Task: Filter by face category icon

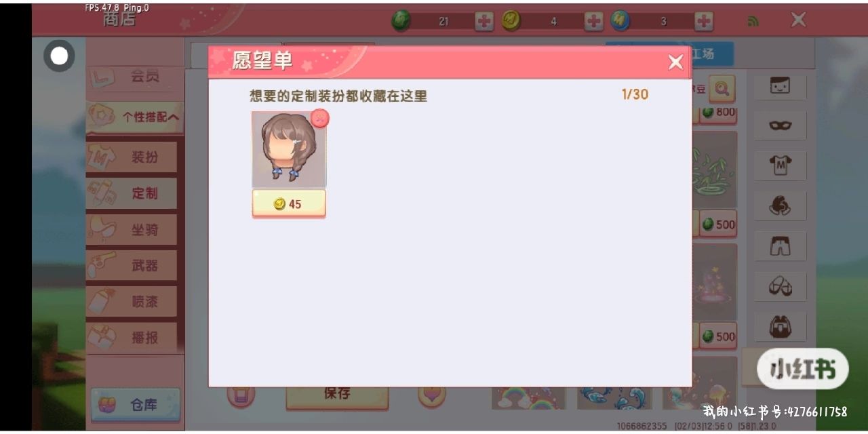Action: point(780,86)
